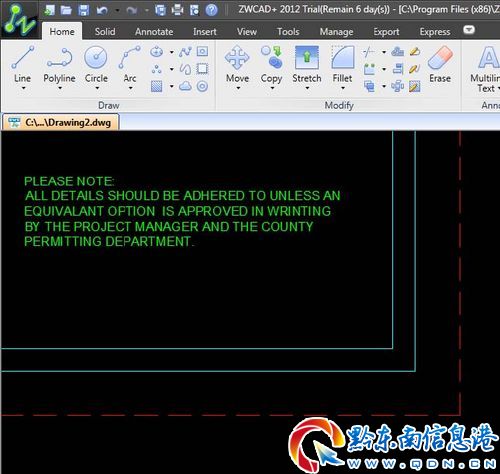Select the Wipeout tool icon with the dashed square
The image size is (500, 474).
pos(202,69)
